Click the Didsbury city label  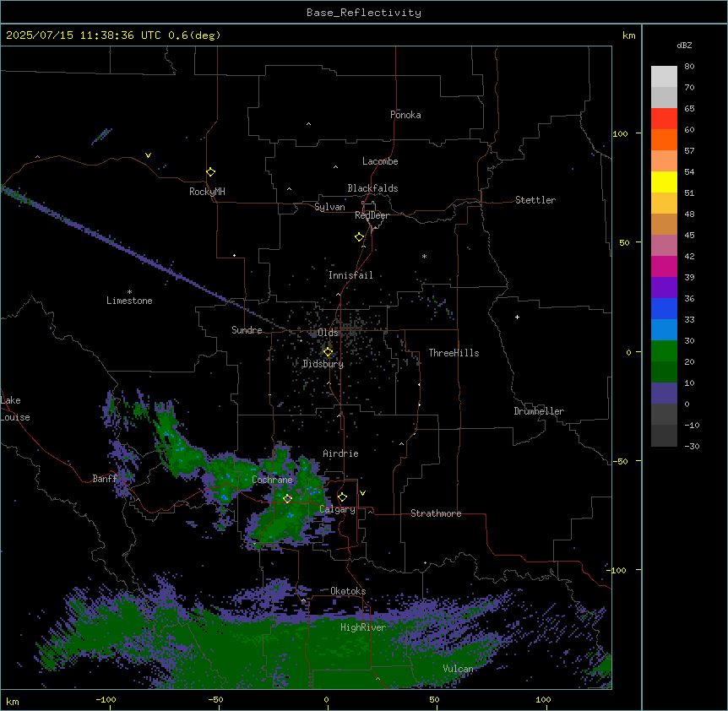[x=323, y=364]
